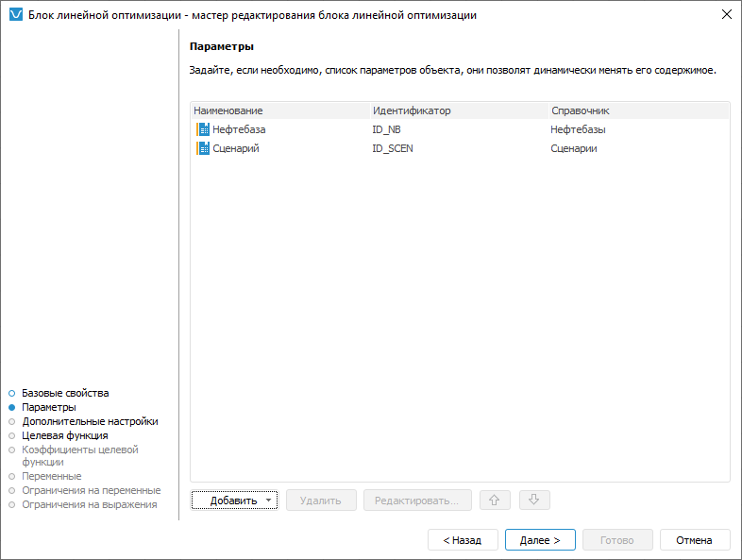Go to Базовые свойства step
Viewport: 742px width, 560px height.
click(x=65, y=393)
